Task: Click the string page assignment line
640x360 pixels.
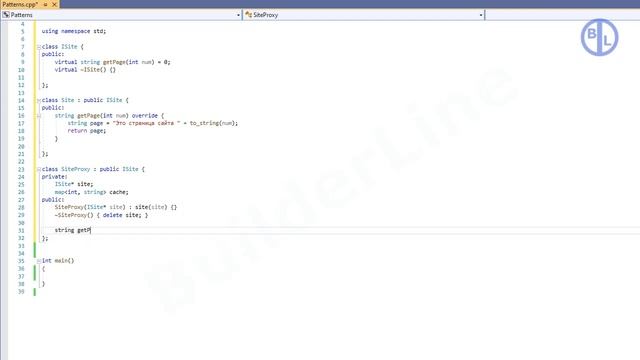Action: point(153,123)
